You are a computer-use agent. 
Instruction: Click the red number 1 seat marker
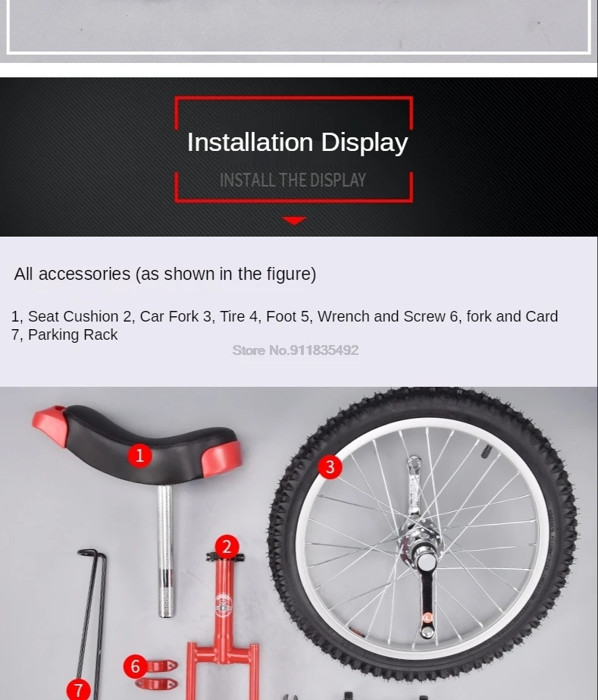tap(139, 456)
